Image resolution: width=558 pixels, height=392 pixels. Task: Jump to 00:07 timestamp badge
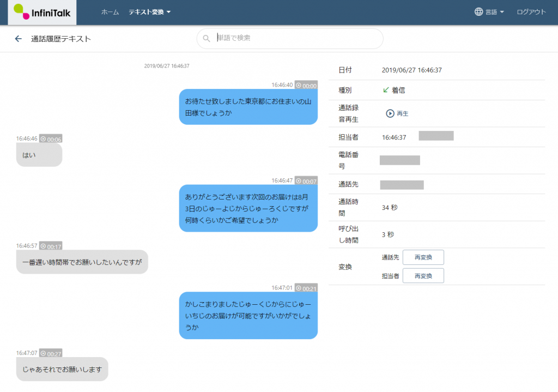click(306, 180)
